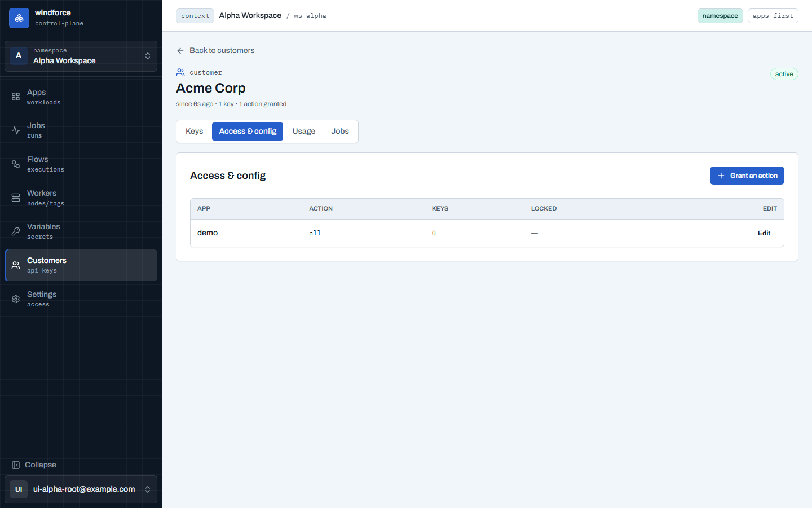Click the Flows executions icon
Image resolution: width=812 pixels, height=508 pixels.
(x=16, y=164)
